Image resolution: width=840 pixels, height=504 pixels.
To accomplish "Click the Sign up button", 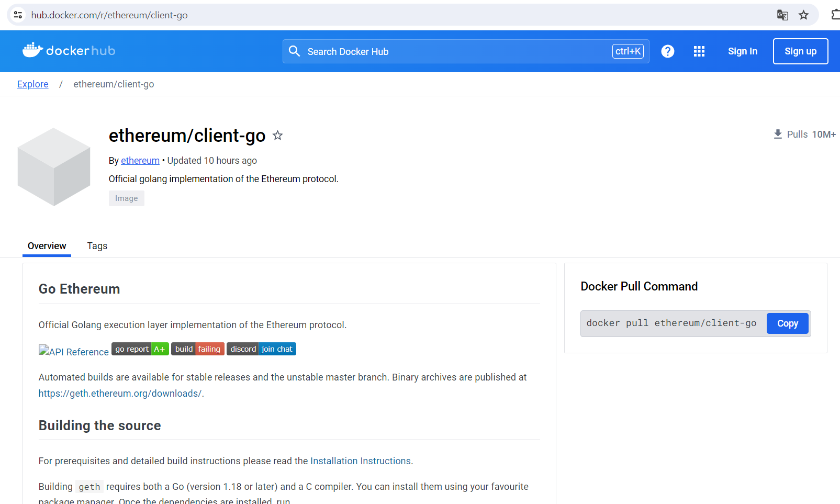I will click(x=800, y=51).
